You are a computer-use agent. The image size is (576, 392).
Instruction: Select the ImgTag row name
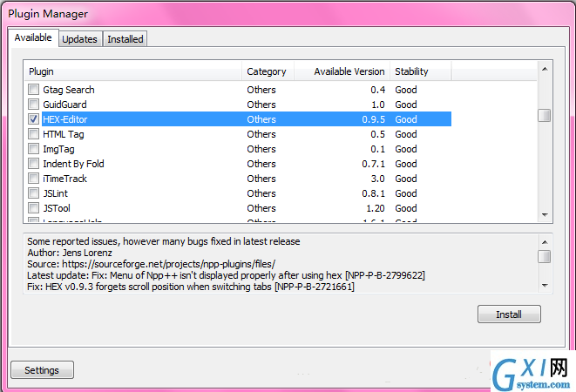(x=58, y=149)
